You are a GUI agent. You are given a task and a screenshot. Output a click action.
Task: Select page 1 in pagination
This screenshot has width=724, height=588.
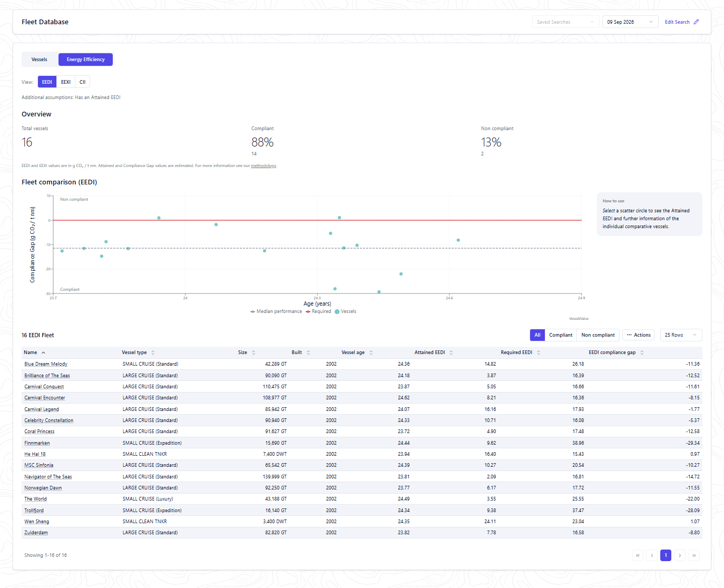click(x=666, y=555)
